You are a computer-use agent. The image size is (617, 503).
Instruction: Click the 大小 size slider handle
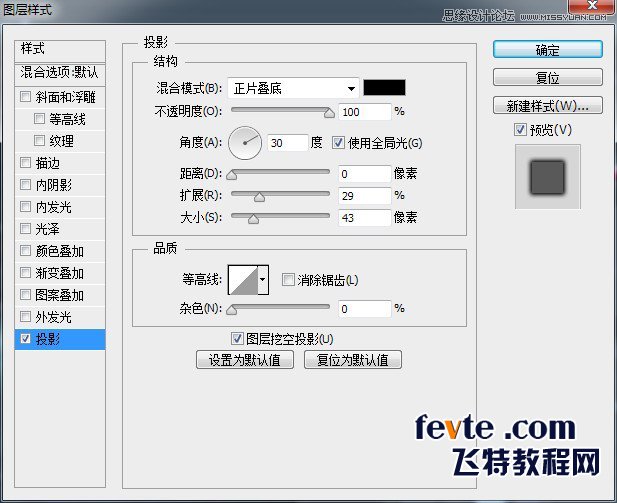[253, 219]
